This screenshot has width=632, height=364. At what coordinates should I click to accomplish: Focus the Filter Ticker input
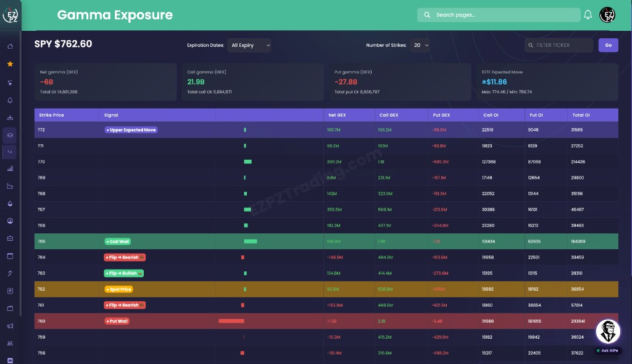559,45
